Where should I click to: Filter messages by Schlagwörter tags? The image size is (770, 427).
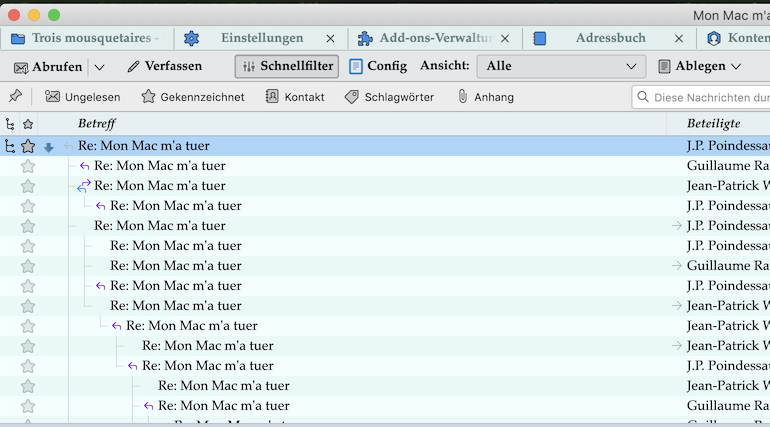(389, 97)
